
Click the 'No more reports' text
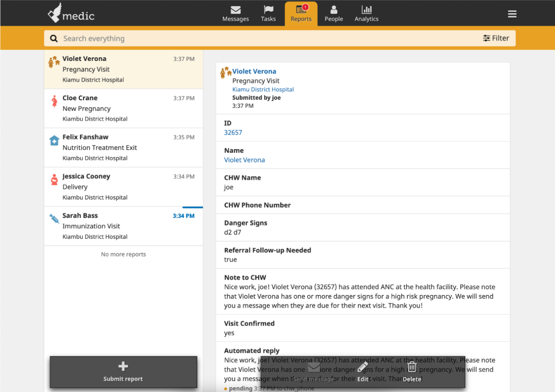point(123,254)
